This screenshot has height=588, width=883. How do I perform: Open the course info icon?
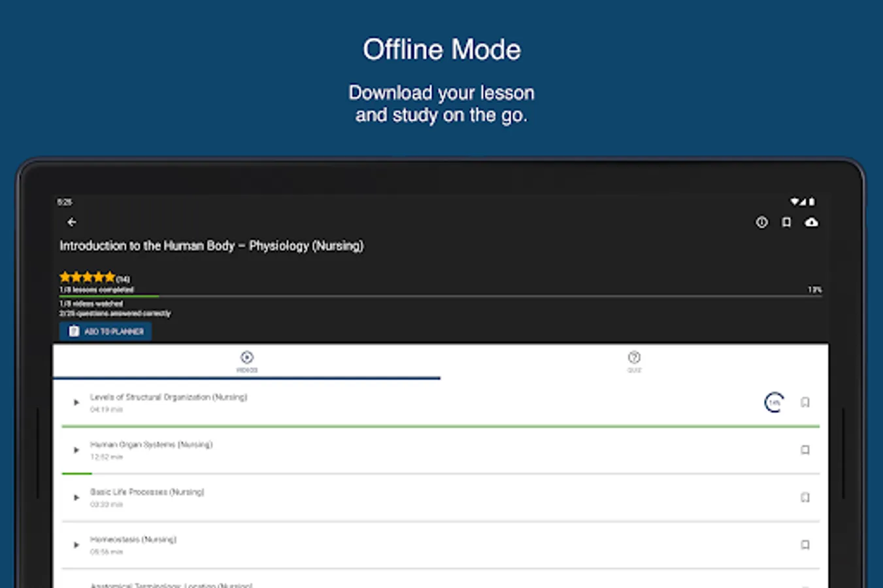tap(761, 222)
